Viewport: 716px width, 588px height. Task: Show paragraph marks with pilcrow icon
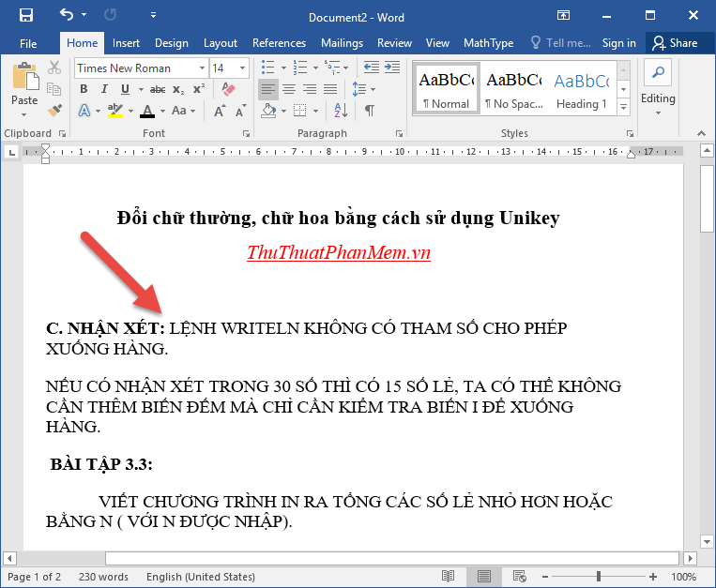[370, 111]
